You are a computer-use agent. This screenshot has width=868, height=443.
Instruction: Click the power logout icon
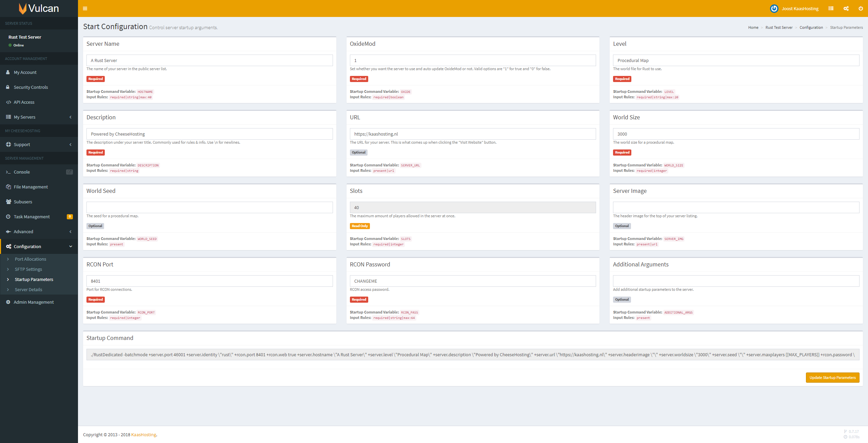click(x=861, y=8)
